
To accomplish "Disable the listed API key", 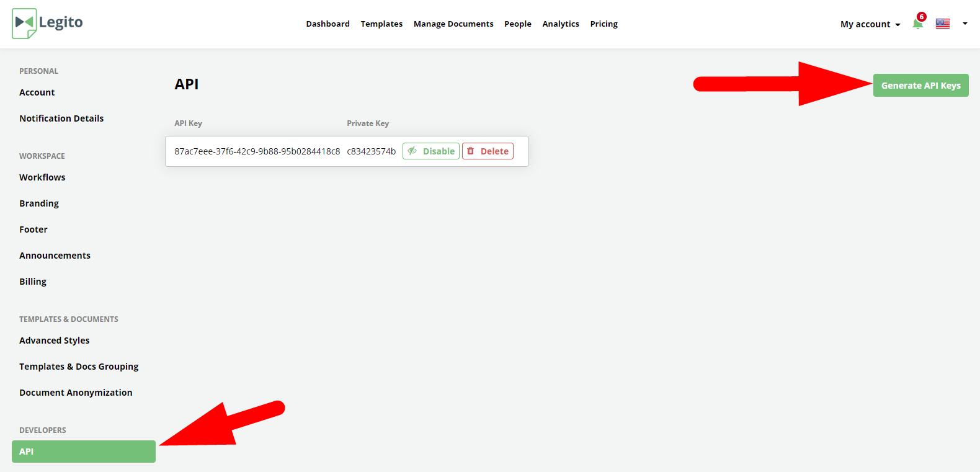I will pyautogui.click(x=431, y=151).
